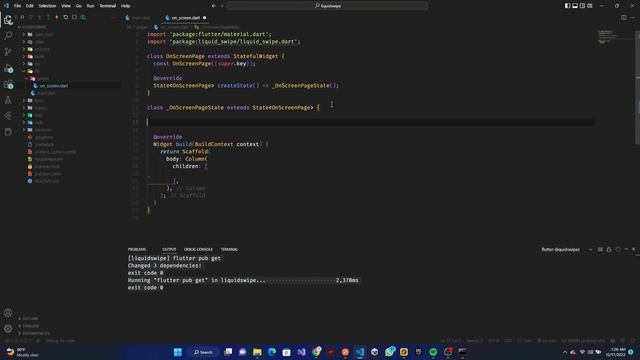This screenshot has width=640, height=360.
Task: Click the red Stop debugging icon
Action: tap(74, 17)
